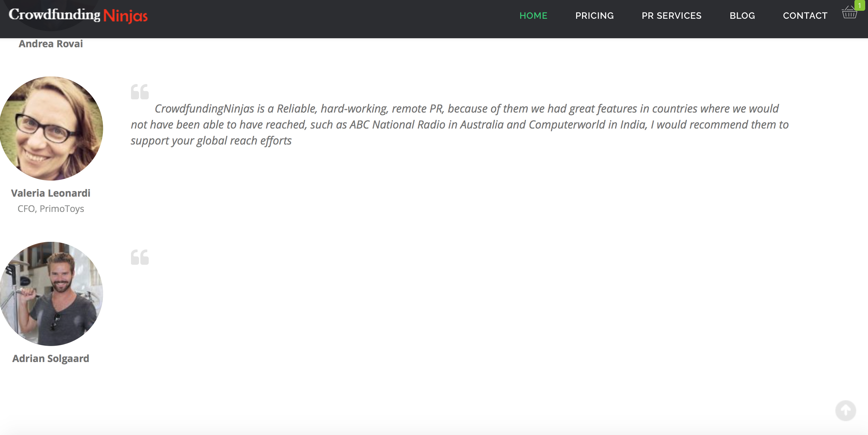
Task: Open the CONTACT page
Action: tap(805, 16)
